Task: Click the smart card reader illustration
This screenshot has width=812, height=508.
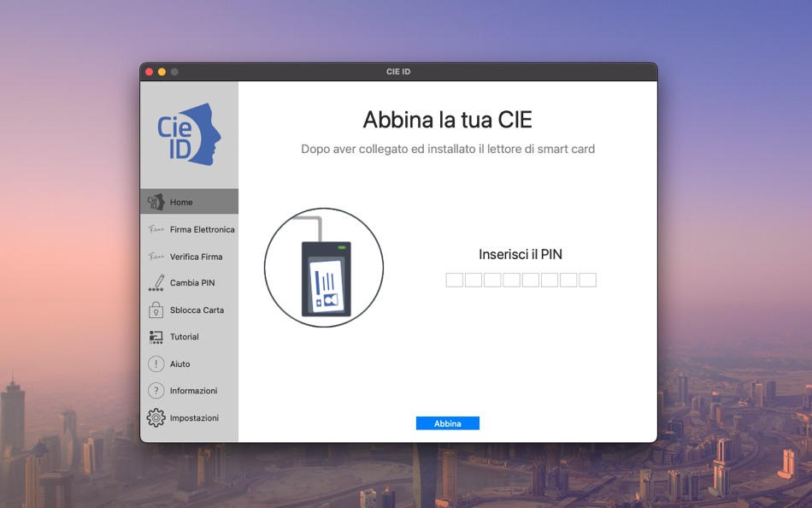Action: pos(324,268)
